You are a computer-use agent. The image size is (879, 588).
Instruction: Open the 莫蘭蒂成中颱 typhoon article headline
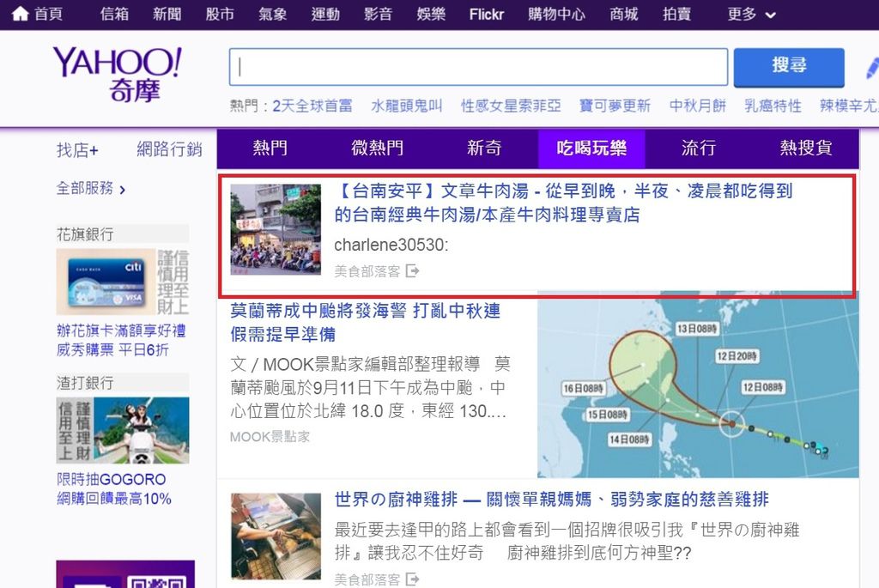365,322
